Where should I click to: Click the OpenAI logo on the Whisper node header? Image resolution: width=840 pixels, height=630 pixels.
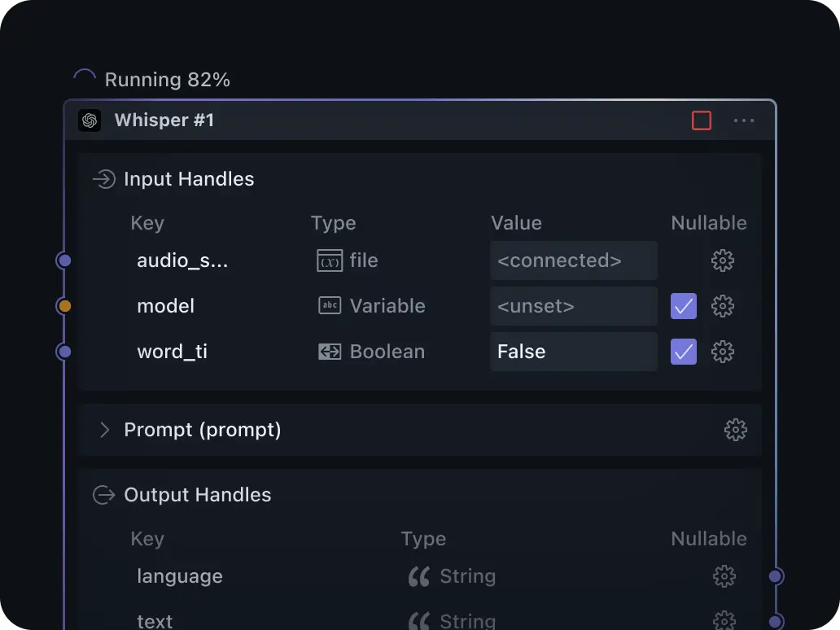[90, 120]
